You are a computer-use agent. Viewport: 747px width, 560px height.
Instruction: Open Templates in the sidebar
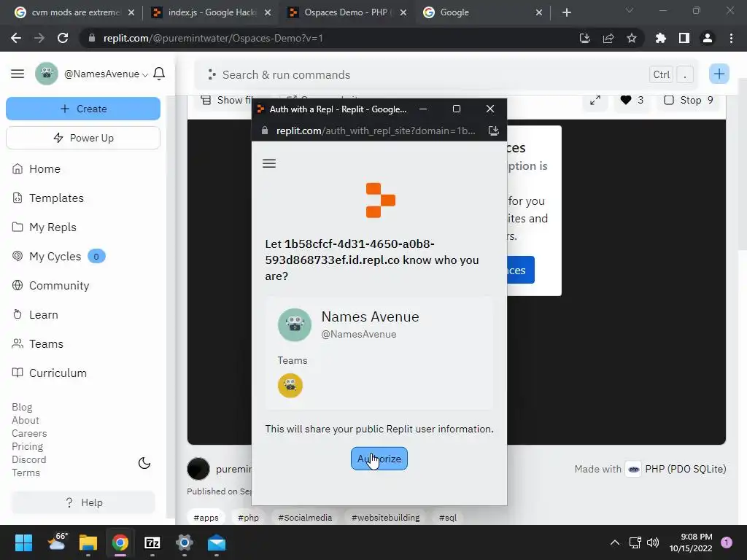pyautogui.click(x=47, y=198)
